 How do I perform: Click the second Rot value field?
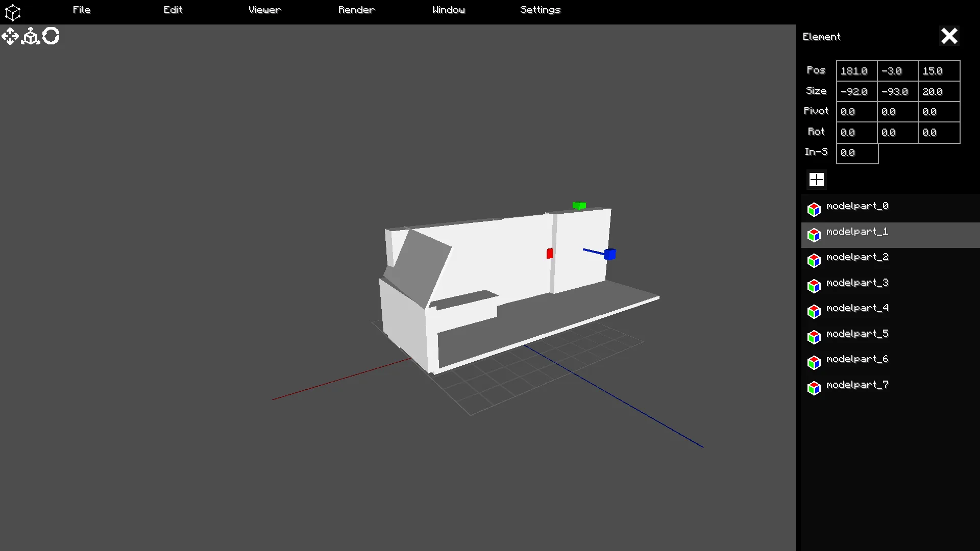pos(898,132)
